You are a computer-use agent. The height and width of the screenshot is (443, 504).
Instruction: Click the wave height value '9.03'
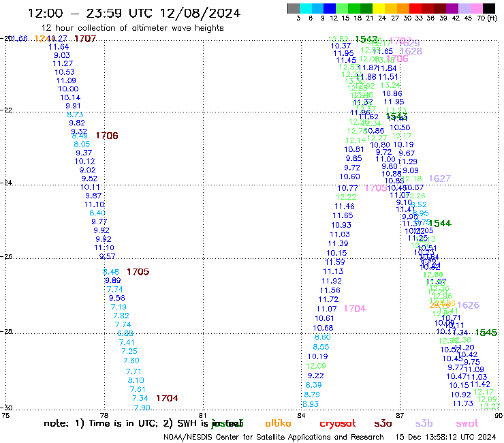point(62,55)
